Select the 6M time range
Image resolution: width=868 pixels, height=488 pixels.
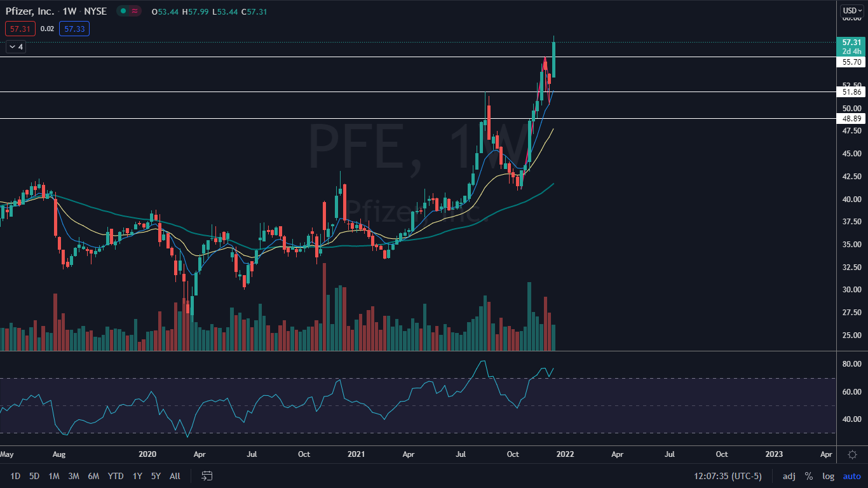pyautogui.click(x=93, y=476)
